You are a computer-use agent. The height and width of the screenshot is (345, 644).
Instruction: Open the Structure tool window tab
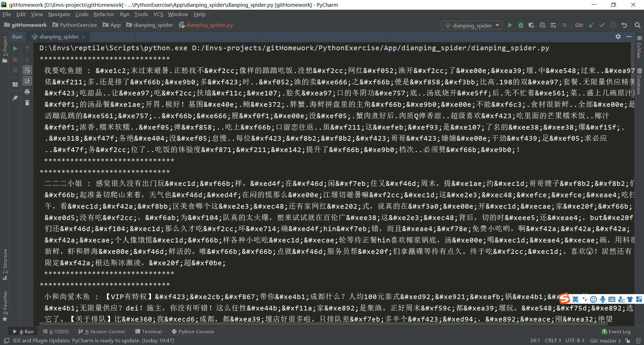click(x=5, y=265)
